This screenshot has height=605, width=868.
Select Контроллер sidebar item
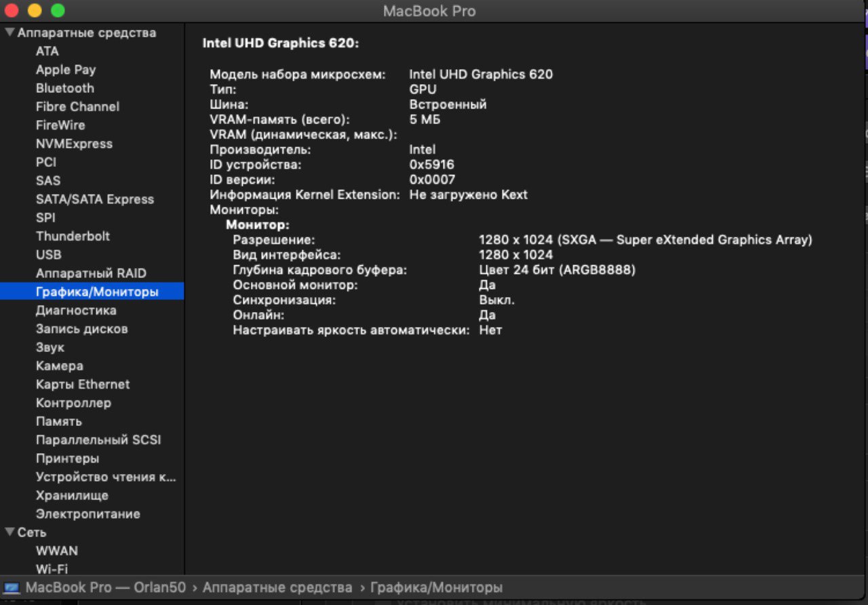click(x=73, y=403)
